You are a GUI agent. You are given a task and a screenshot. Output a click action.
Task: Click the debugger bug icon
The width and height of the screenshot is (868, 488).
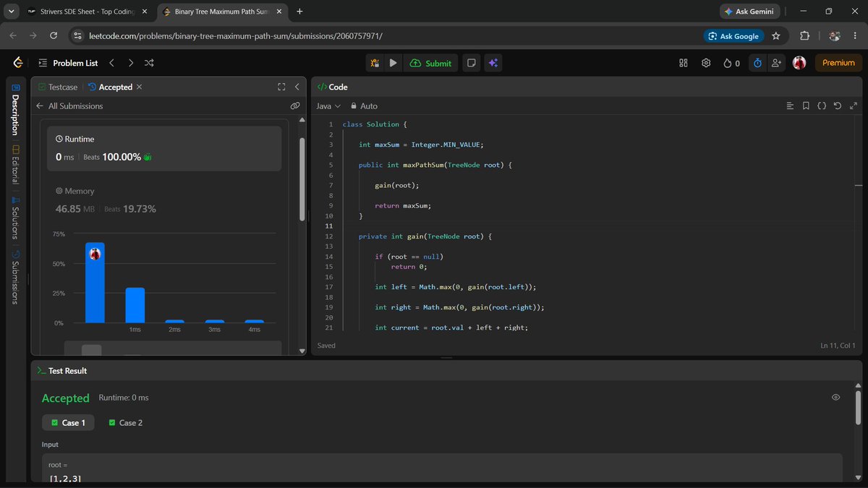click(x=375, y=63)
